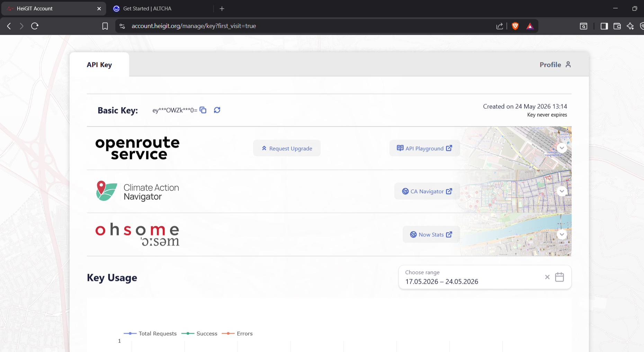Select the API Key tab
This screenshot has width=644, height=352.
pyautogui.click(x=99, y=65)
